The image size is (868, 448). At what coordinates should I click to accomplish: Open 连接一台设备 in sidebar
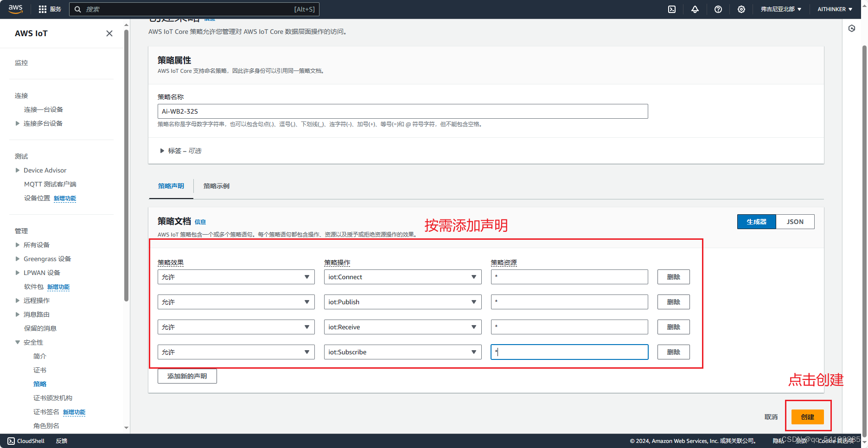pos(44,109)
